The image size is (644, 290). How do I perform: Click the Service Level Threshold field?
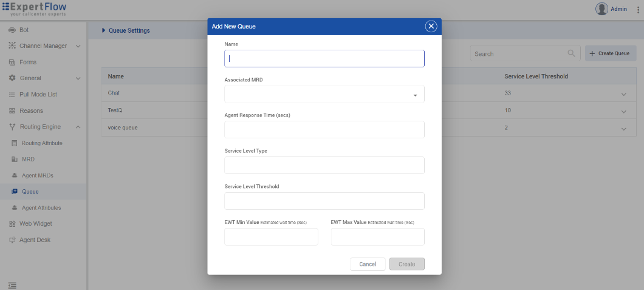(x=324, y=201)
